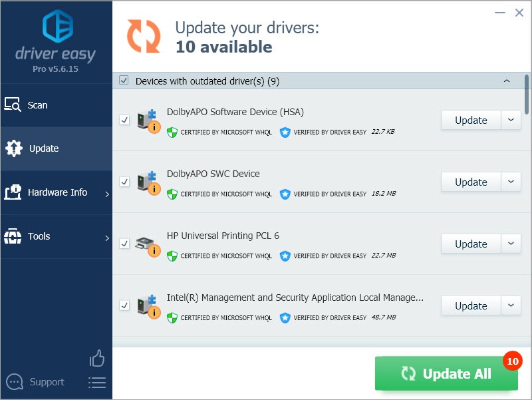Select the Scan icon in sidebar
532x400 pixels.
13,104
